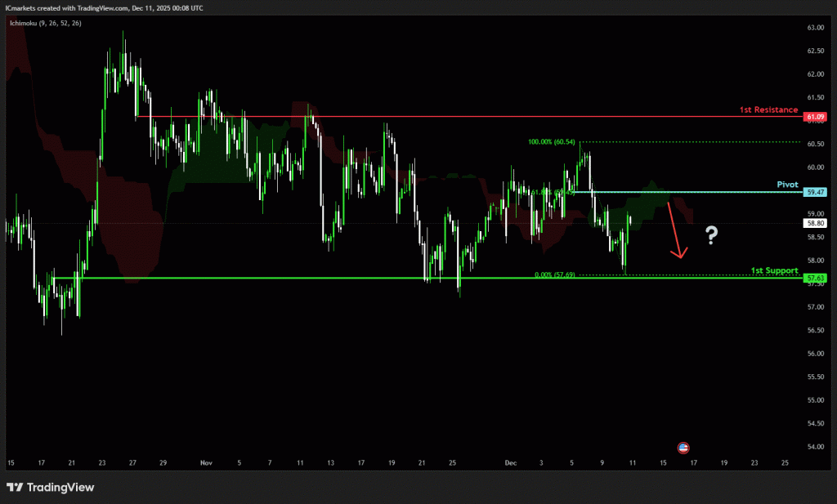Select the Ichimoku (9, 26, 52, 26) indicator label

pyautogui.click(x=45, y=23)
